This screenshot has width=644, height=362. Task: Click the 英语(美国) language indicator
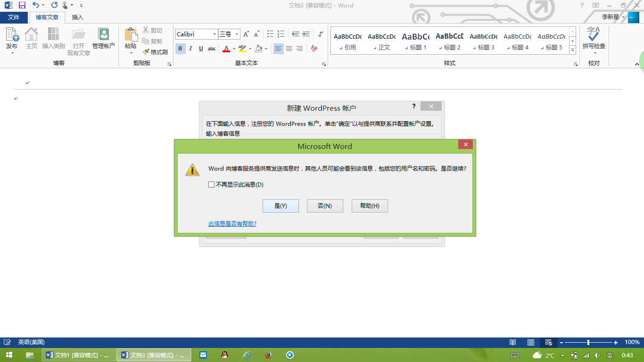coord(31,342)
